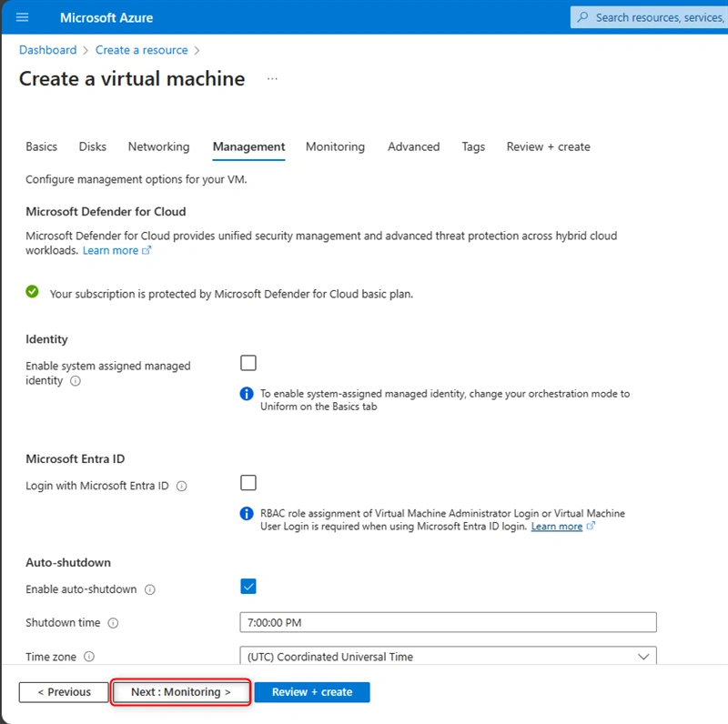Click breadcrumb chevron after Dashboard
Image resolution: width=728 pixels, height=724 pixels.
pyautogui.click(x=86, y=51)
